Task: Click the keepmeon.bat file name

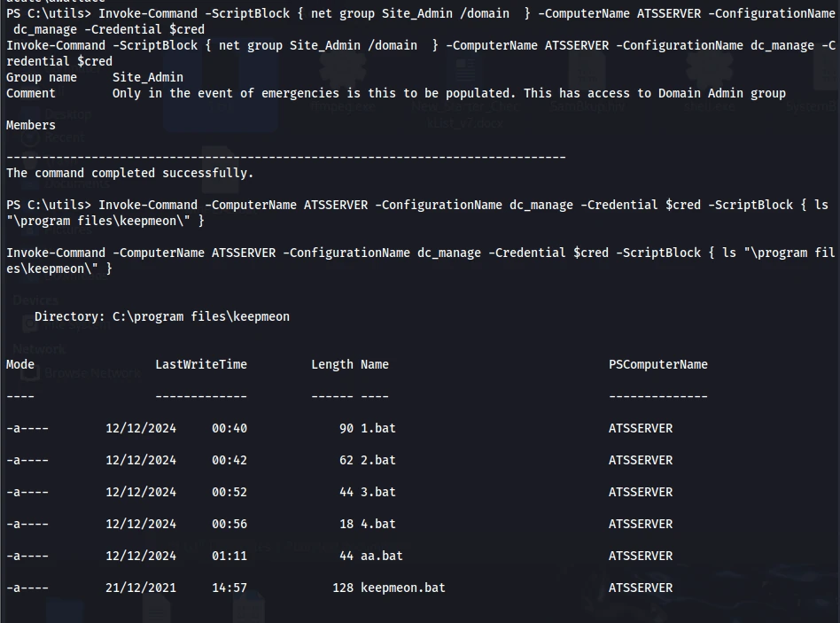Action: tap(403, 588)
